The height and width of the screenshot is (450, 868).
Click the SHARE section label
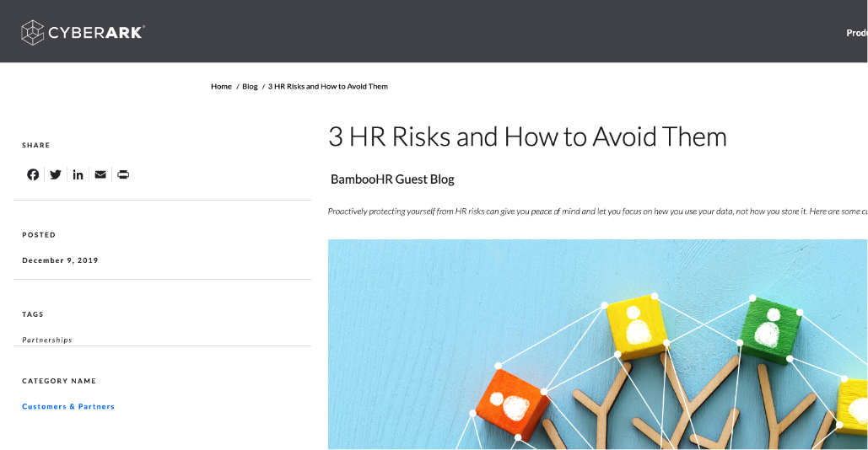[36, 146]
